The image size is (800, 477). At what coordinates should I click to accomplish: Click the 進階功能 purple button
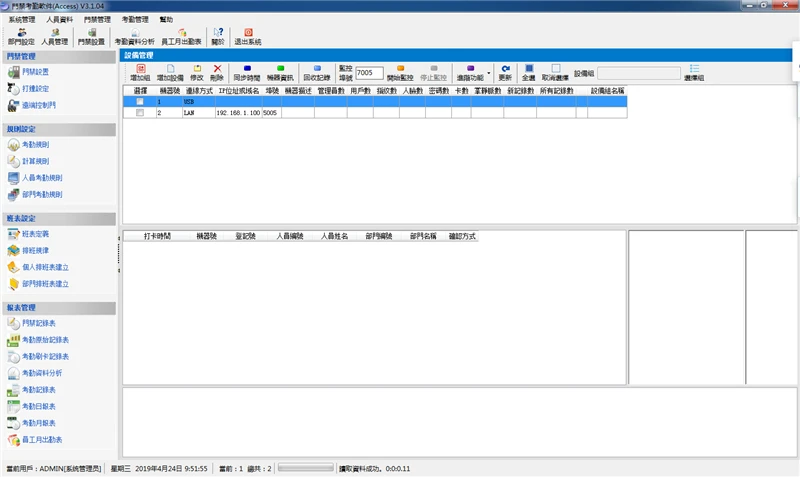470,73
